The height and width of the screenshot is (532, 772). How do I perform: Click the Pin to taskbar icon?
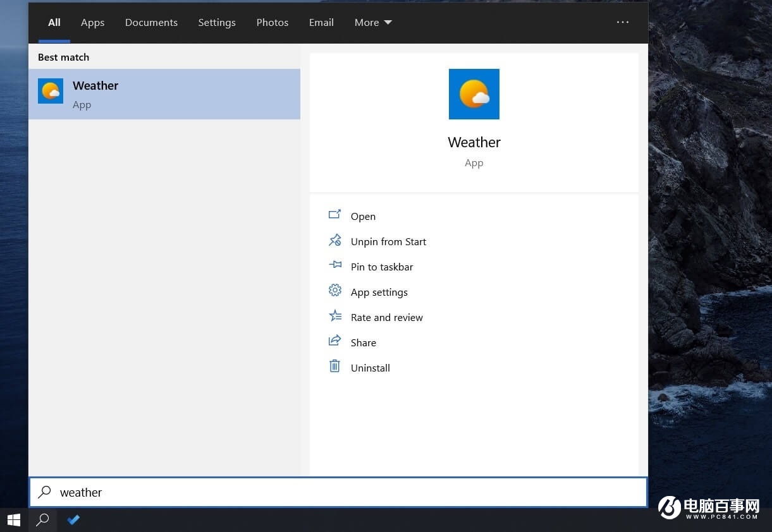click(335, 265)
